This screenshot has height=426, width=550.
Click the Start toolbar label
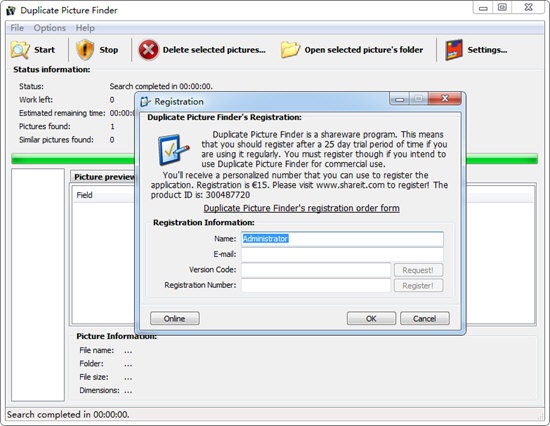pyautogui.click(x=45, y=50)
